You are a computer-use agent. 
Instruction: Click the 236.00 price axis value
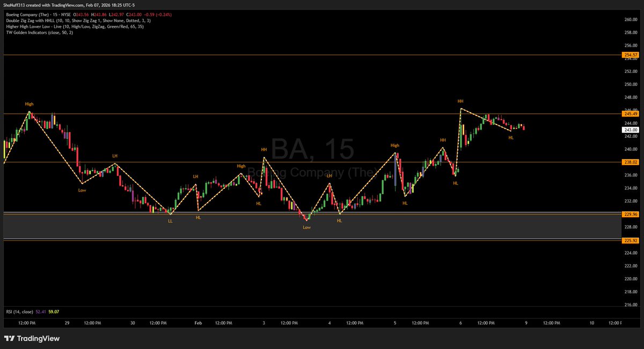[631, 175]
